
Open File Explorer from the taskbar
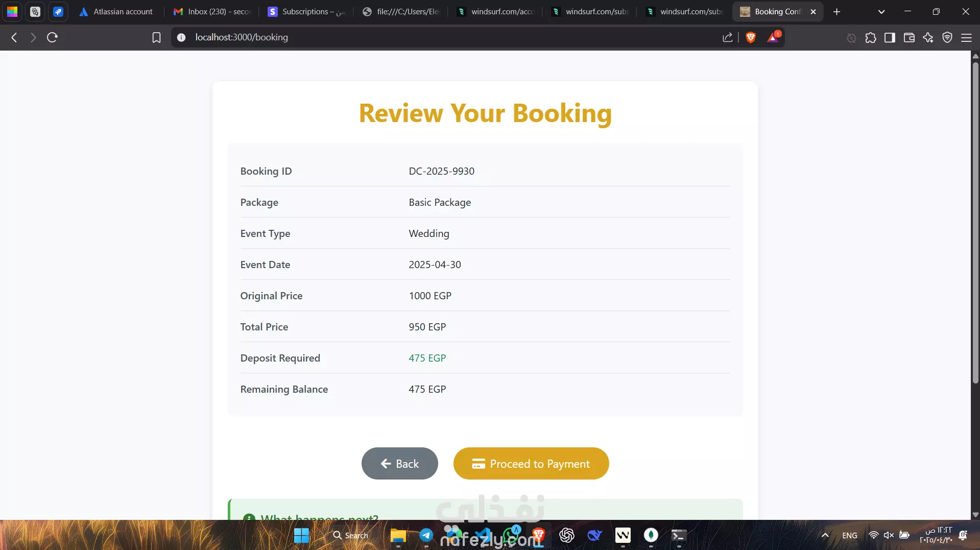(398, 535)
